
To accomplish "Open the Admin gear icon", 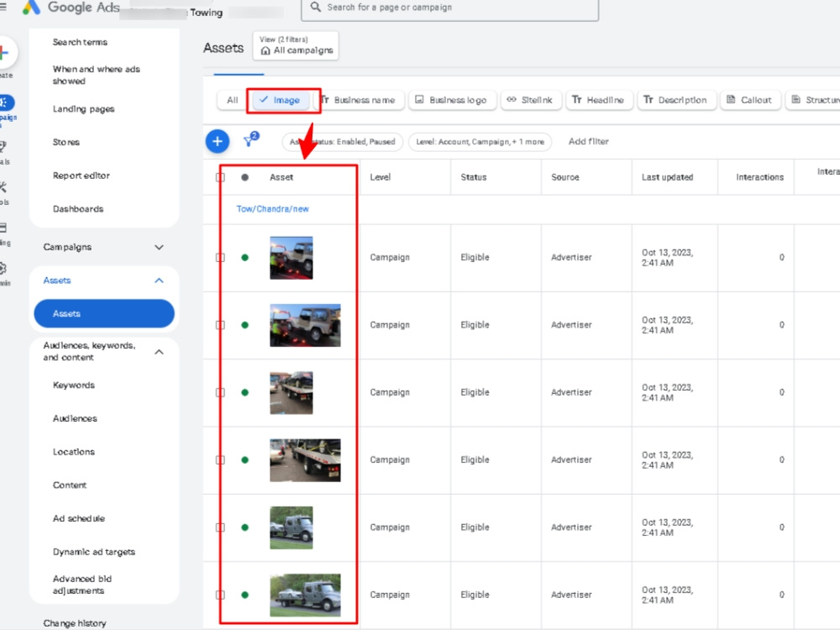I will click(x=3, y=269).
